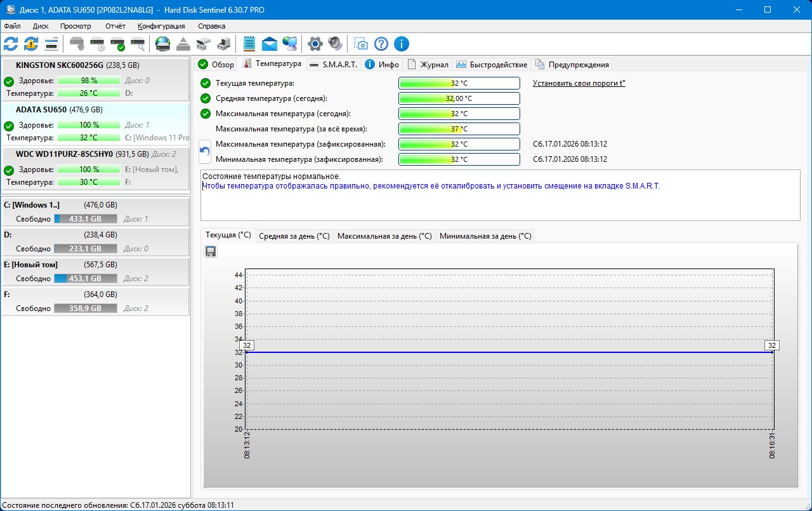812x511 pixels.
Task: Click the refresh disk status icon
Action: point(11,44)
